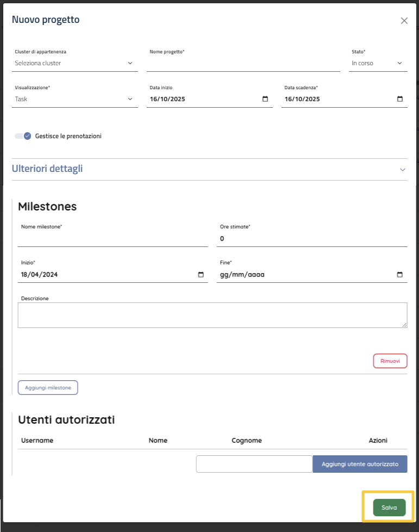Open calendar picker for Data inizio
This screenshot has height=532, width=419.
[x=265, y=99]
